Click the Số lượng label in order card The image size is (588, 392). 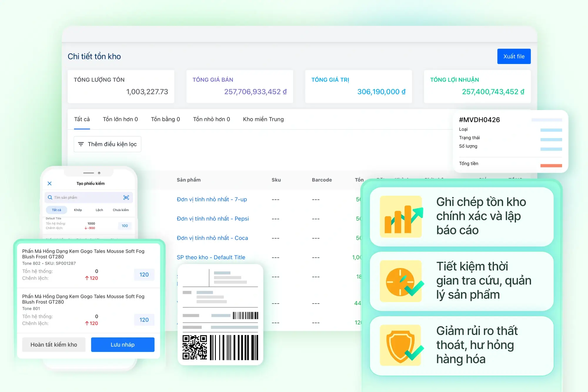tap(468, 146)
